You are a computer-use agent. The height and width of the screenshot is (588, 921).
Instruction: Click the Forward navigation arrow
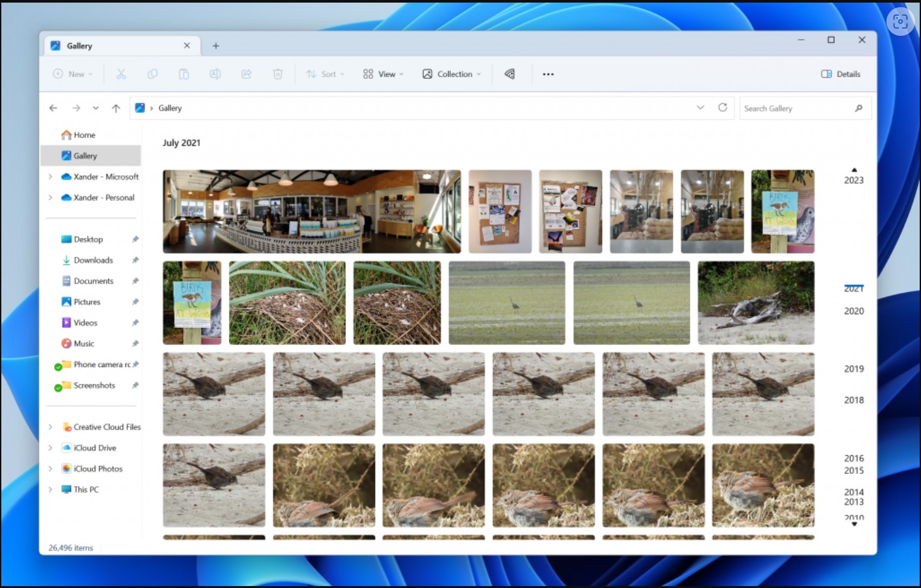coord(76,108)
